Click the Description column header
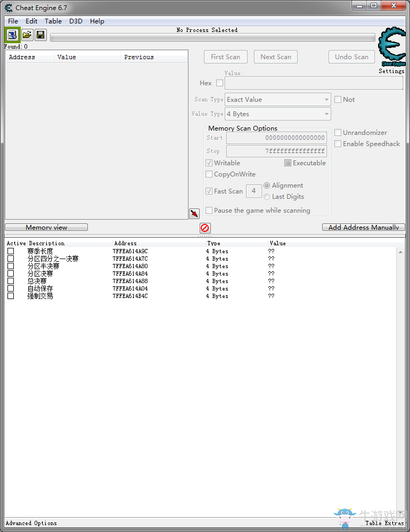 point(70,243)
